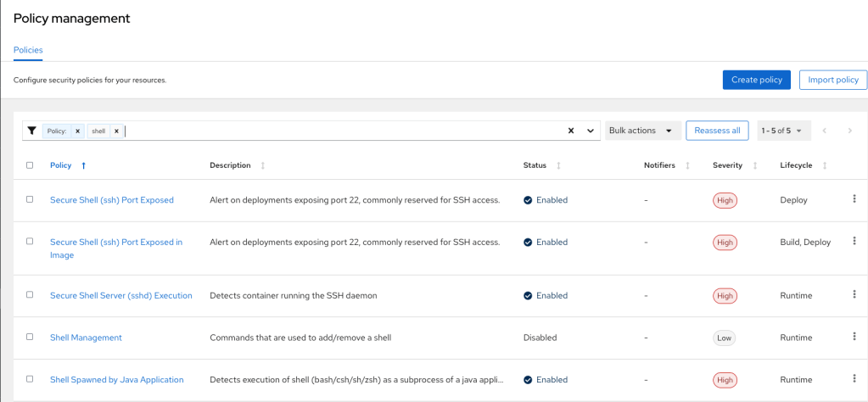Open kebab menu for Secure Shell Server (sshd) Execution
The height and width of the screenshot is (402, 868).
tap(854, 294)
